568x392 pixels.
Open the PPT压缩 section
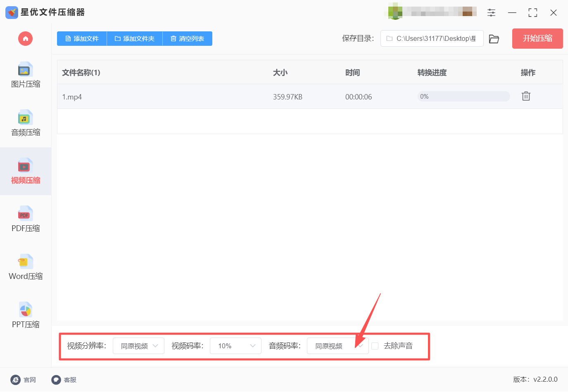(x=26, y=316)
